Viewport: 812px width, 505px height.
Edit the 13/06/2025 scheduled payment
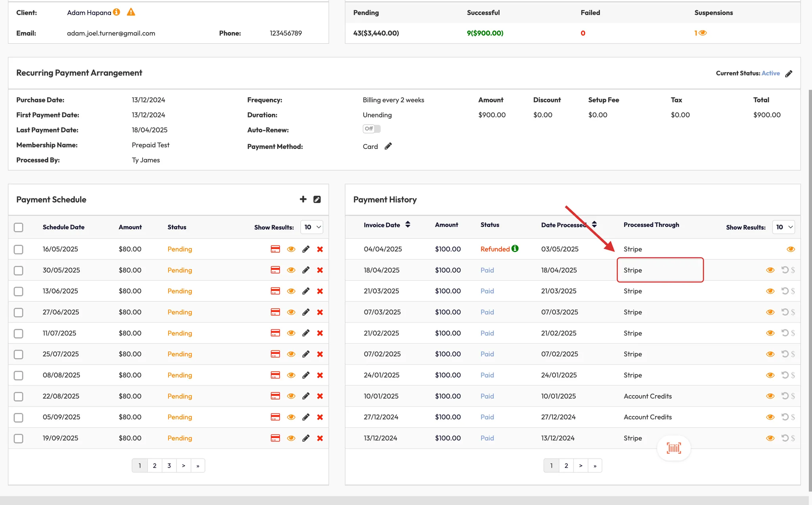tap(306, 291)
